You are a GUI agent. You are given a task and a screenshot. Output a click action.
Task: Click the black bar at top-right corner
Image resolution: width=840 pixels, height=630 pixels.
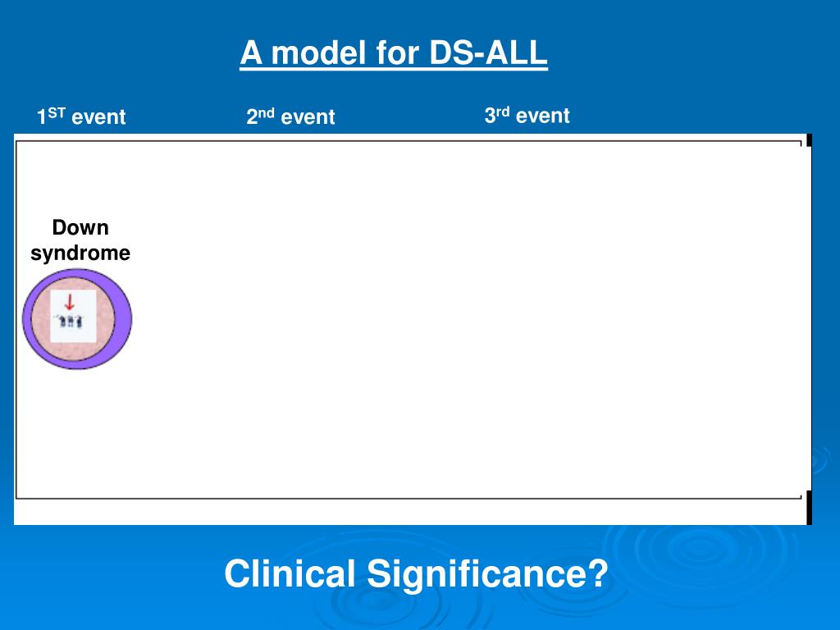click(809, 139)
